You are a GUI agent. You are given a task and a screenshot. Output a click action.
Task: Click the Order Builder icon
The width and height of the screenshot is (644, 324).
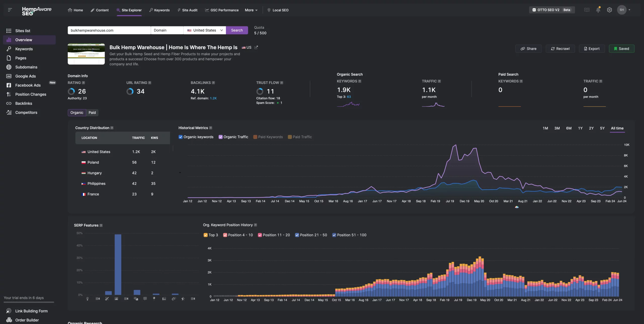tap(9, 320)
